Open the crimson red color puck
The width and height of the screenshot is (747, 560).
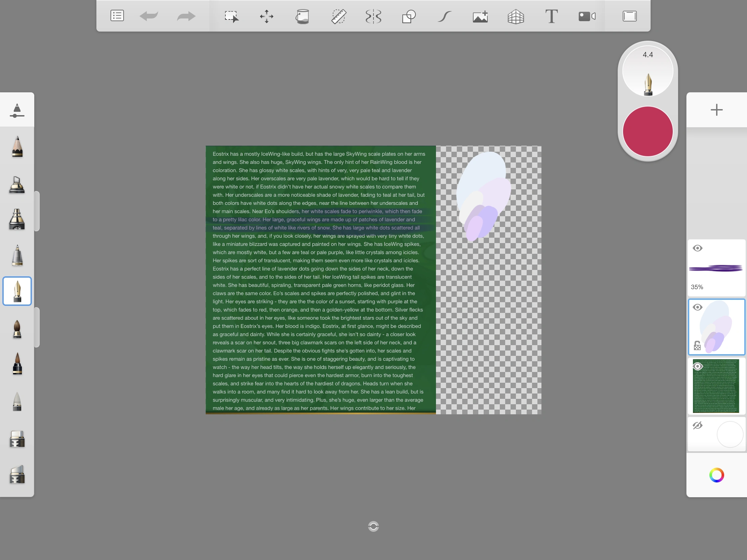coord(647,131)
